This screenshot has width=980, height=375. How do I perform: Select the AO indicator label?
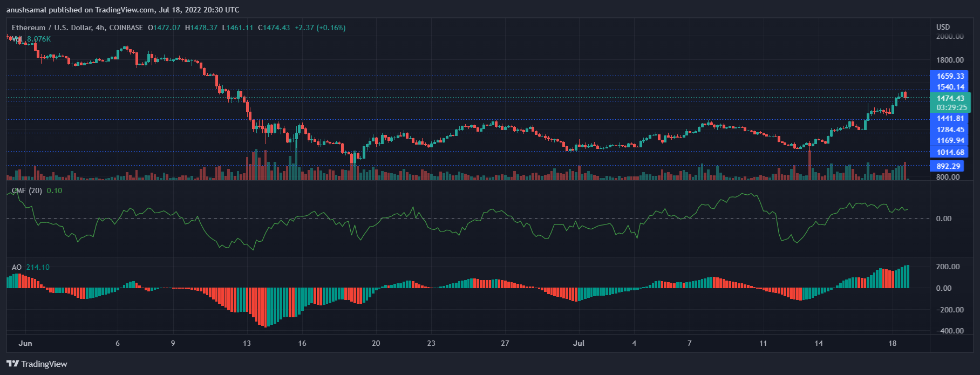[17, 267]
